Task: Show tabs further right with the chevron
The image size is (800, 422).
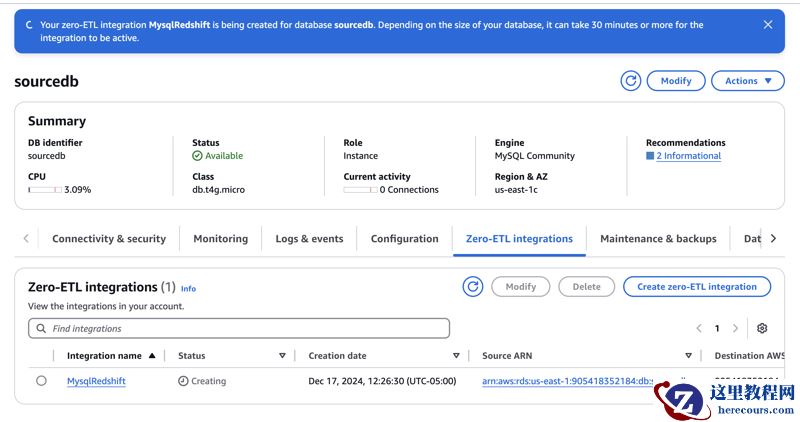Action: click(x=773, y=238)
